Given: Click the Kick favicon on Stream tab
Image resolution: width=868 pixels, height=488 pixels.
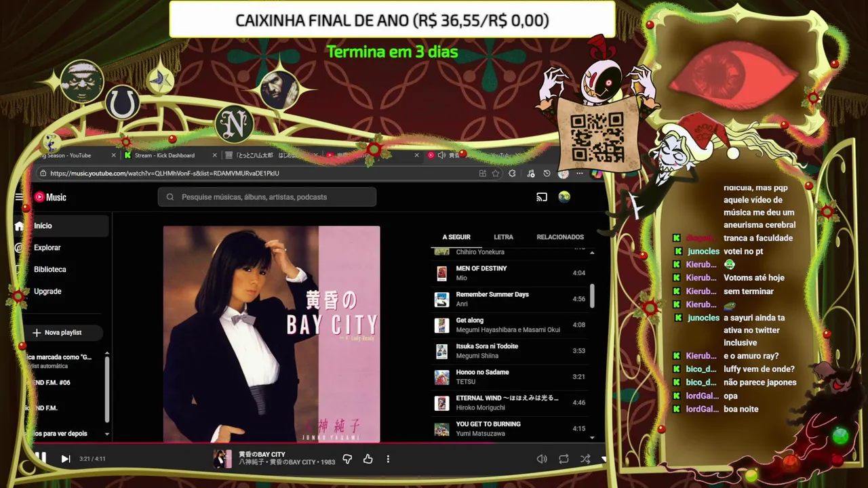Looking at the screenshot, I should 127,155.
